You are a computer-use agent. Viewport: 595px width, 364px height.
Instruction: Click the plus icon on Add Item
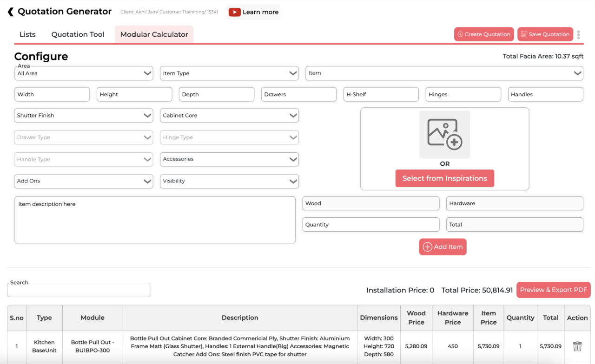427,247
